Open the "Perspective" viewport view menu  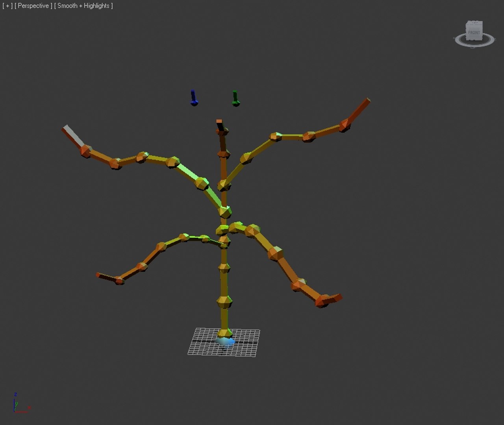coord(33,6)
